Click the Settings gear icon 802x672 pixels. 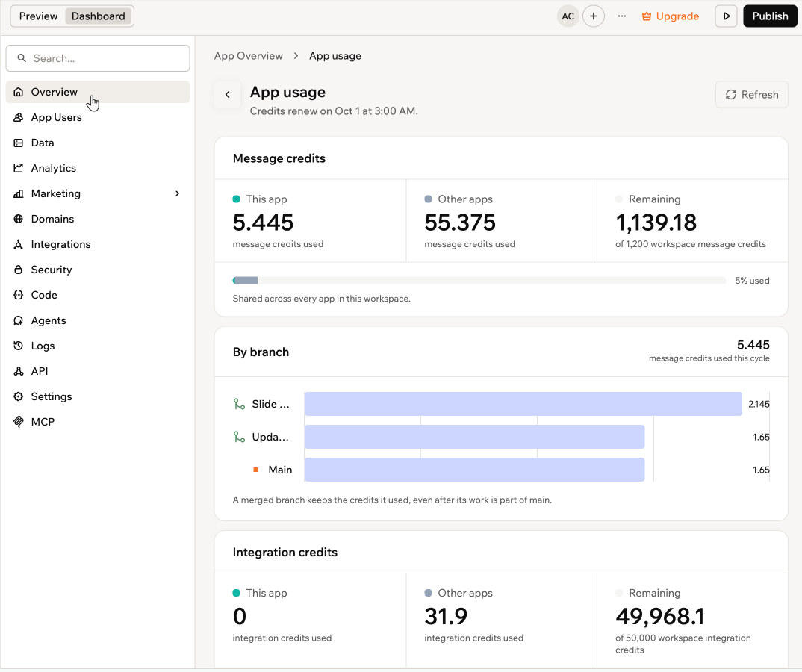19,396
